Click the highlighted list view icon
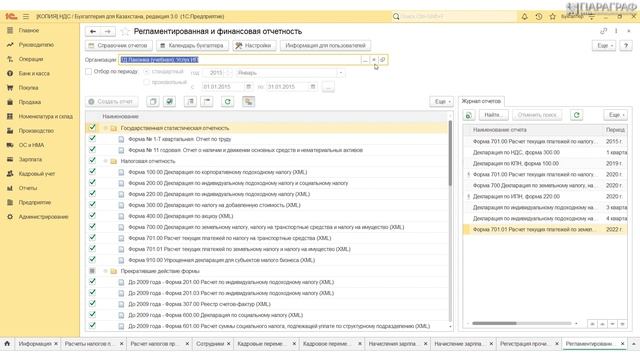Viewport: 640px width, 360px height. click(x=249, y=102)
